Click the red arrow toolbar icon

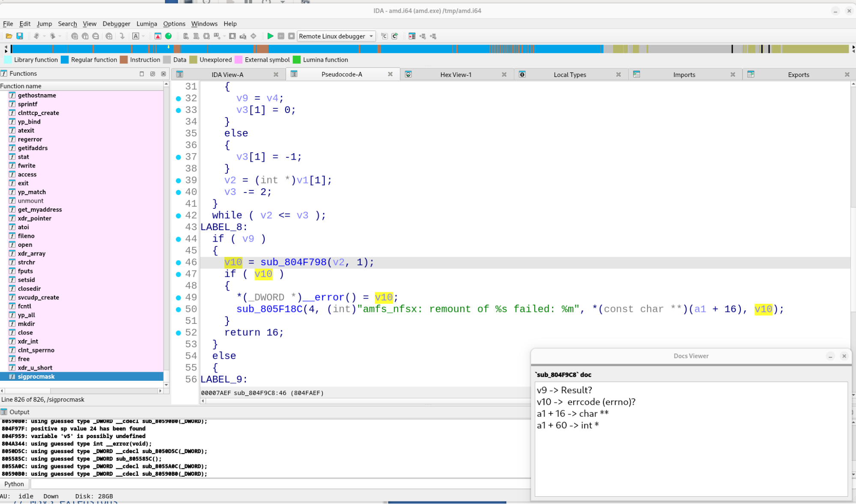click(158, 36)
